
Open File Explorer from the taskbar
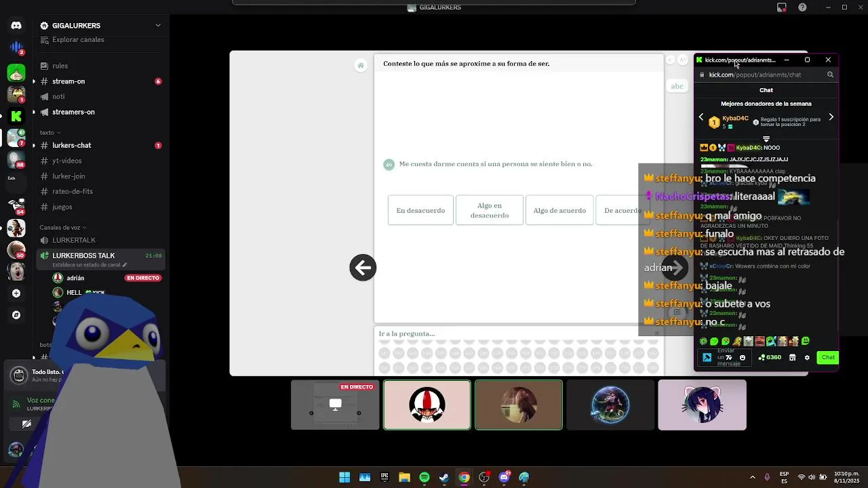404,477
